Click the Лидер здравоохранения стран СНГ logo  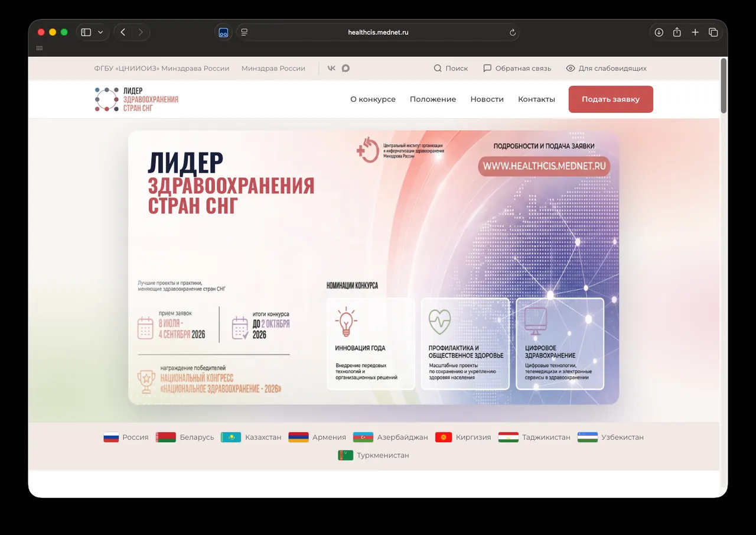point(136,99)
